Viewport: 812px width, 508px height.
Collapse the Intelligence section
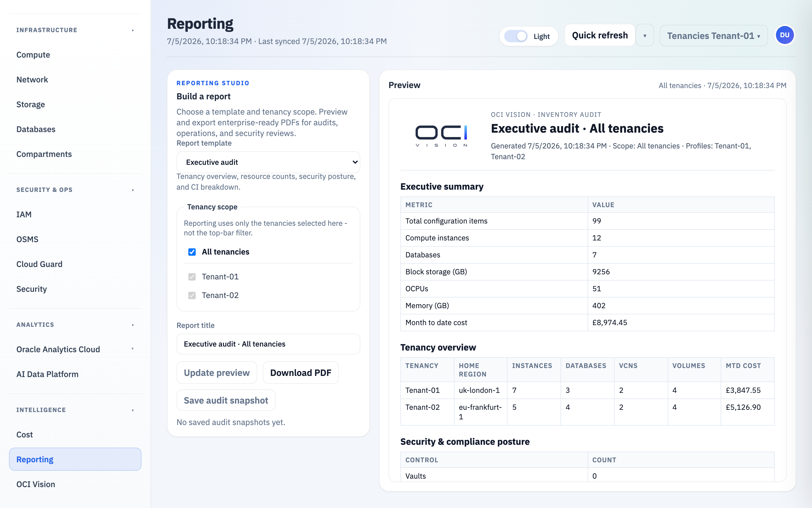[133, 410]
